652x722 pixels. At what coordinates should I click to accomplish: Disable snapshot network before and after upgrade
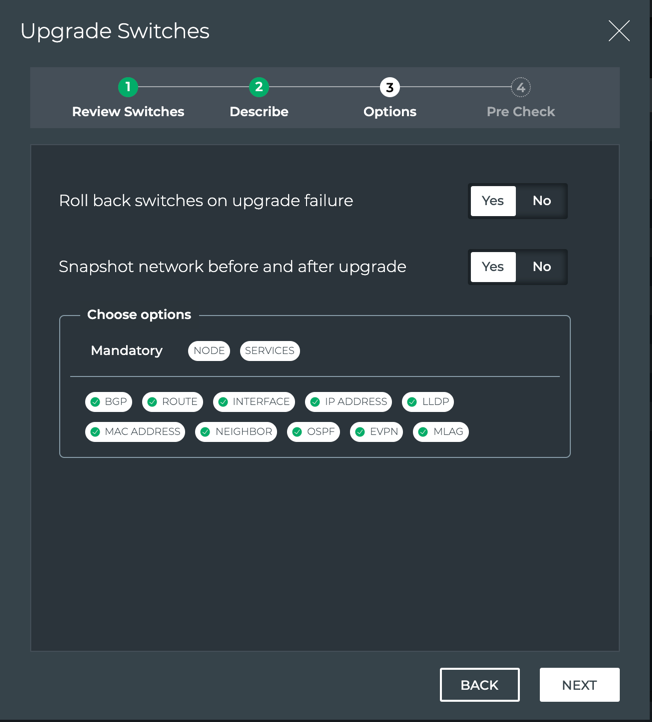click(x=541, y=267)
